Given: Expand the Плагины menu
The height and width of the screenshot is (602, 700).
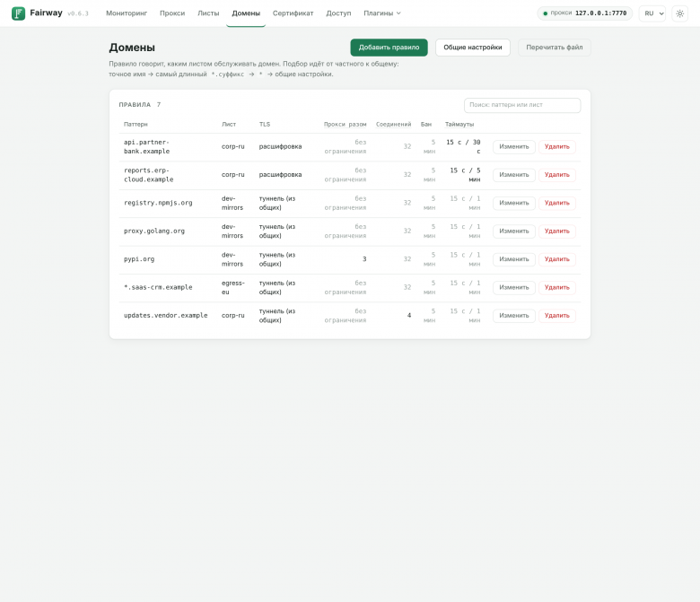Looking at the screenshot, I should coord(382,13).
